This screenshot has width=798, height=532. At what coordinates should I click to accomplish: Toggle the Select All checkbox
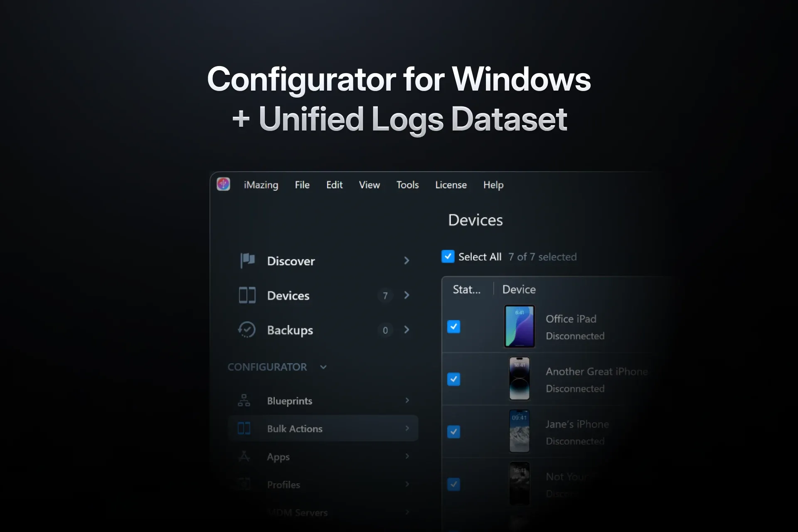[x=448, y=256]
